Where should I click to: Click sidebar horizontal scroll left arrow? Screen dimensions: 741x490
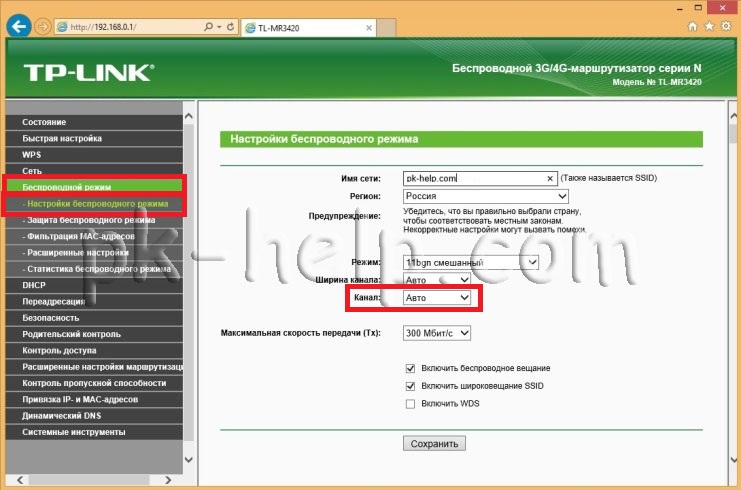tap(20, 480)
